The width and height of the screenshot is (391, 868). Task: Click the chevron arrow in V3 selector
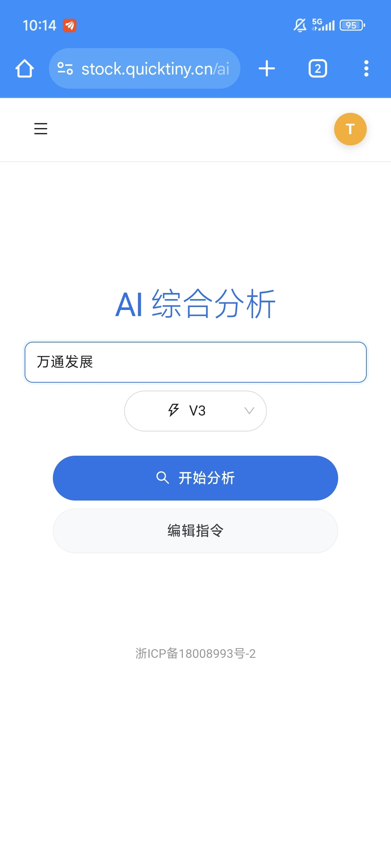pos(249,411)
